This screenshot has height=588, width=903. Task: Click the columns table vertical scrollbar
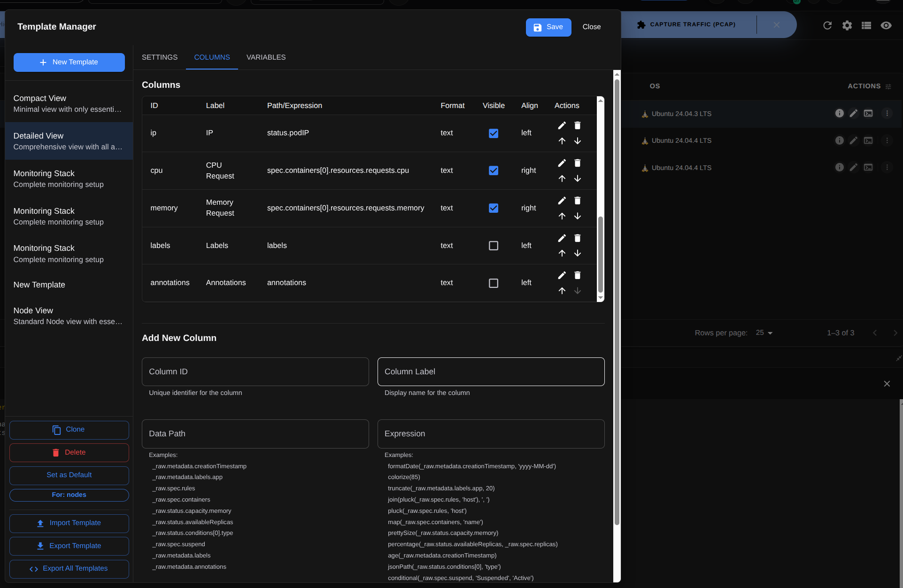[x=600, y=254]
